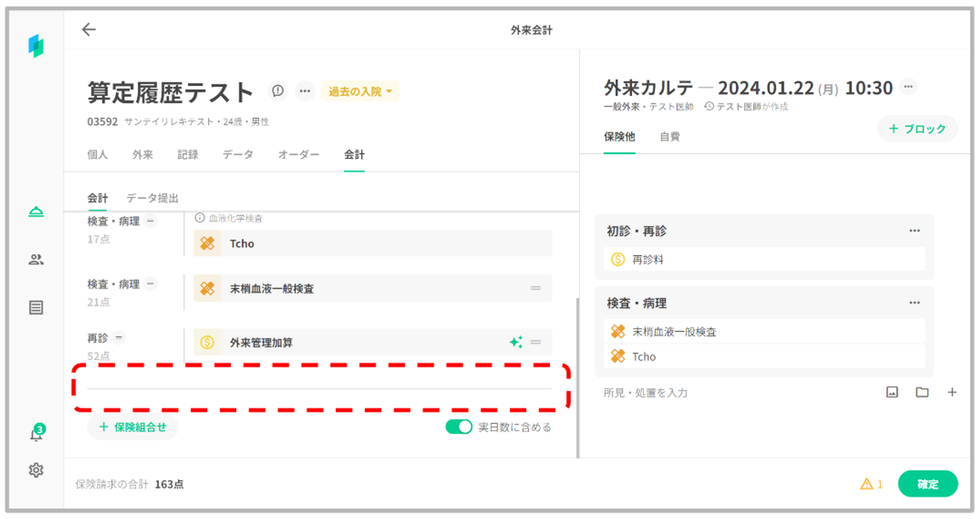Switch to the 自費 tab
Screen dimensions: 980x519
click(x=669, y=137)
